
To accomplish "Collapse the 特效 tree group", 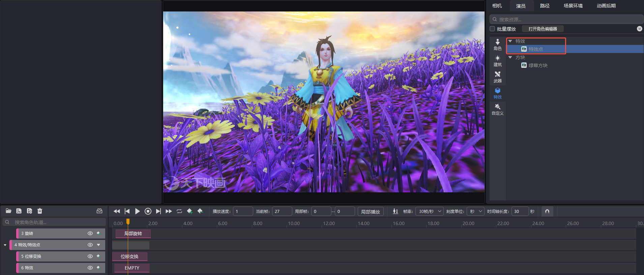I will pos(510,41).
